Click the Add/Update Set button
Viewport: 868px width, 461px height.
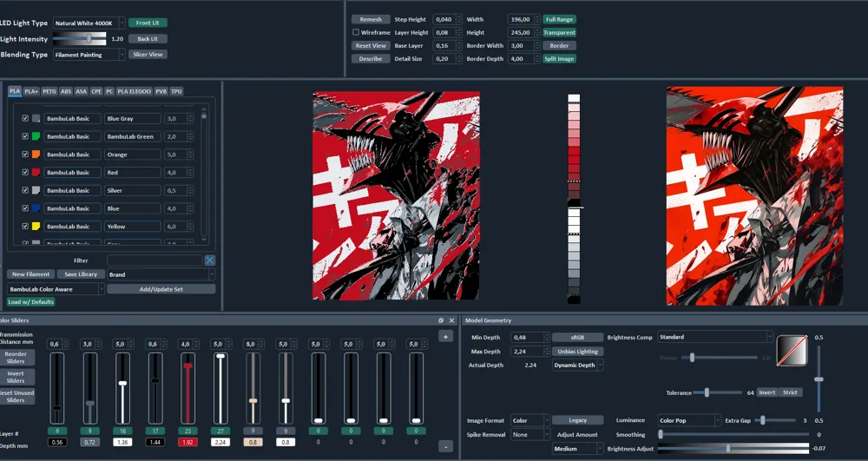point(161,289)
